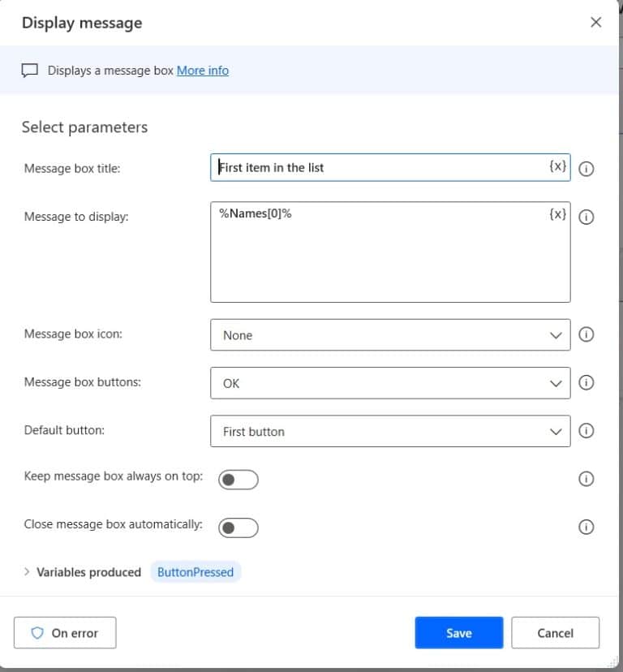
Task: Open the Message box icon dropdown
Action: [x=390, y=334]
